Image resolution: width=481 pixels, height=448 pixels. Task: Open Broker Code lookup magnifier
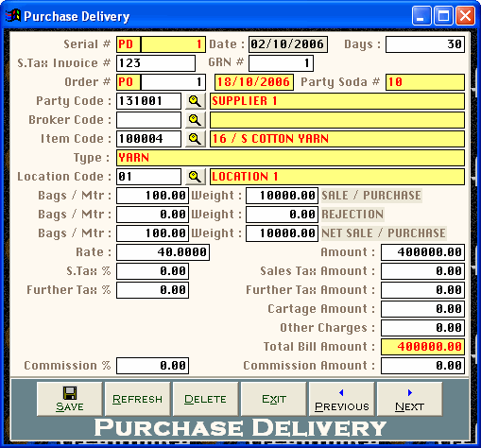(196, 120)
